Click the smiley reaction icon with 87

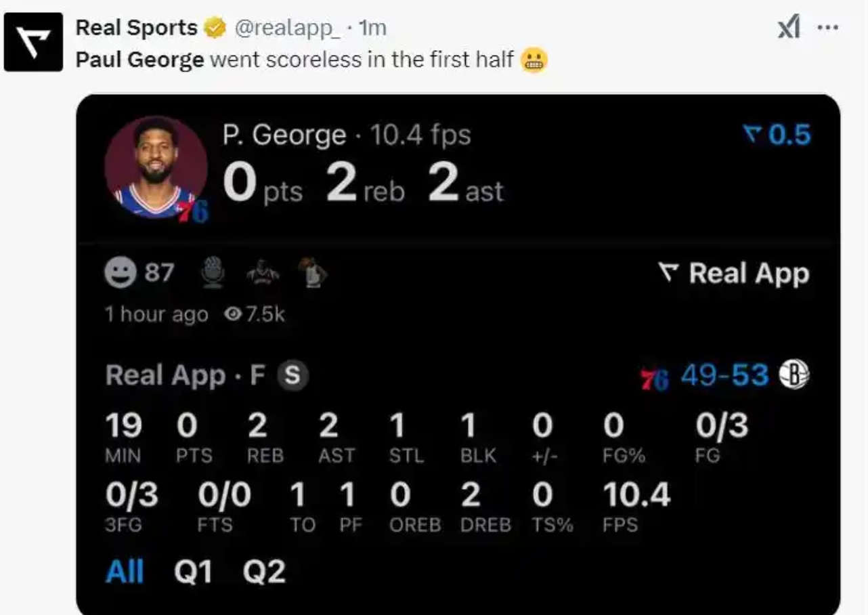coord(120,274)
